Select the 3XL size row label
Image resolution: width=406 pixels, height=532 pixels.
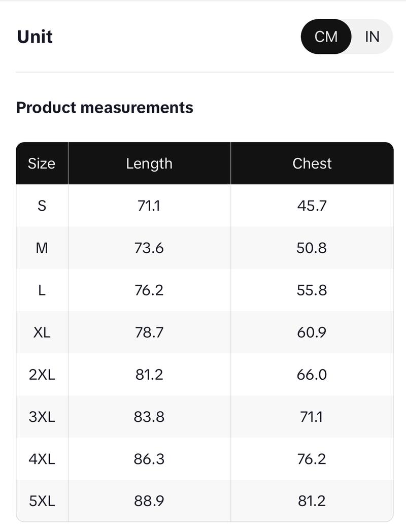click(42, 417)
